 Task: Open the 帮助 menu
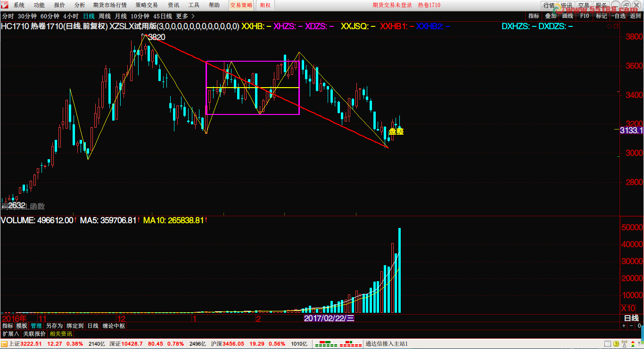(x=214, y=5)
